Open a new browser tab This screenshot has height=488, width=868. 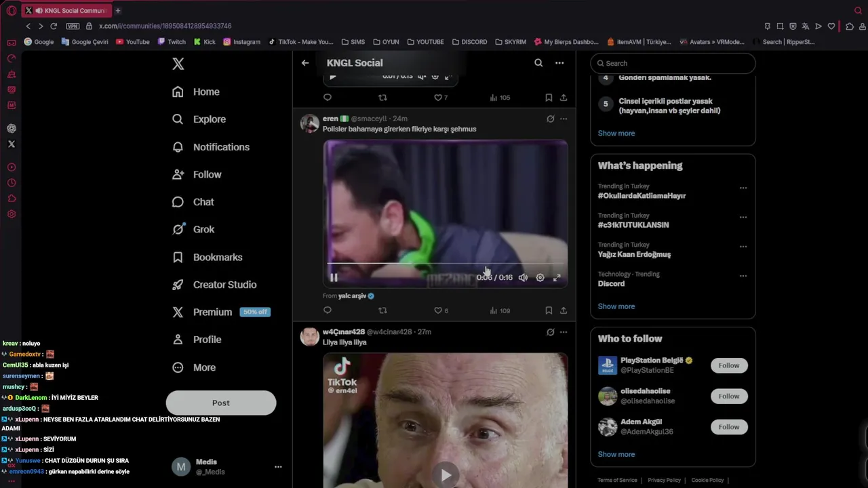tap(118, 11)
